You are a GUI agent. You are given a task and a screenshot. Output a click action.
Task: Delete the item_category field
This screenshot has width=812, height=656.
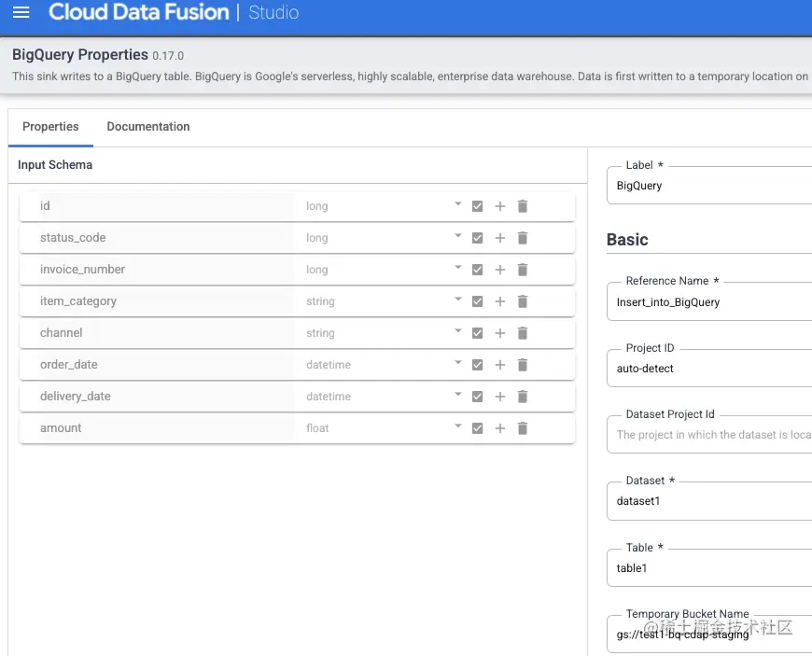tap(523, 301)
